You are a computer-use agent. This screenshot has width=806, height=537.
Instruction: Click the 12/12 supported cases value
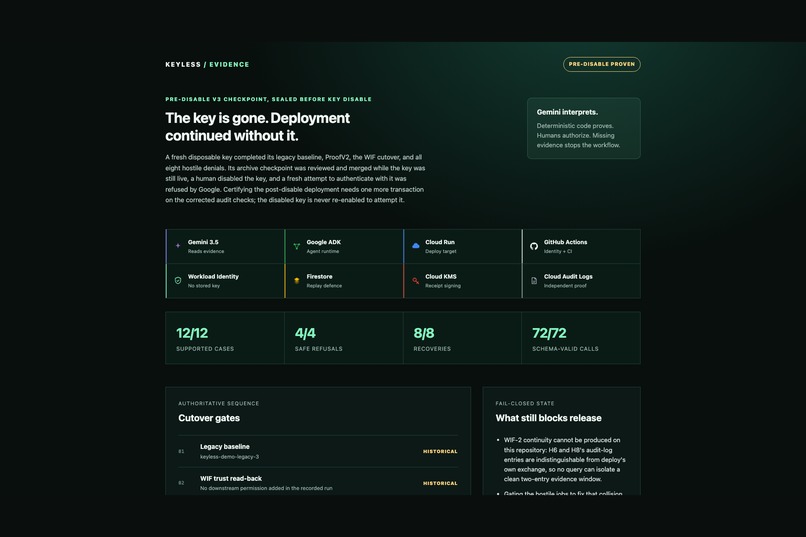tap(192, 333)
